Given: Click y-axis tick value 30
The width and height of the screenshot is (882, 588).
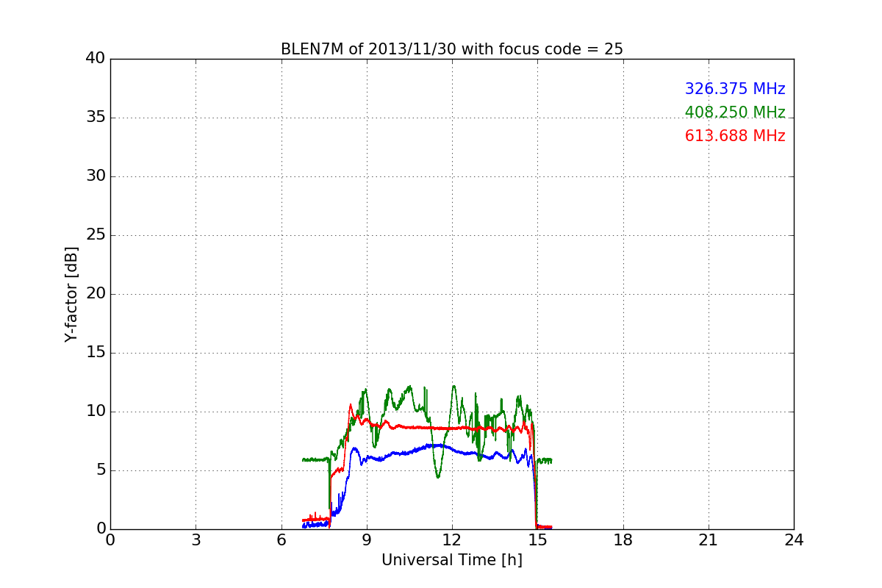Looking at the screenshot, I should pos(96,176).
